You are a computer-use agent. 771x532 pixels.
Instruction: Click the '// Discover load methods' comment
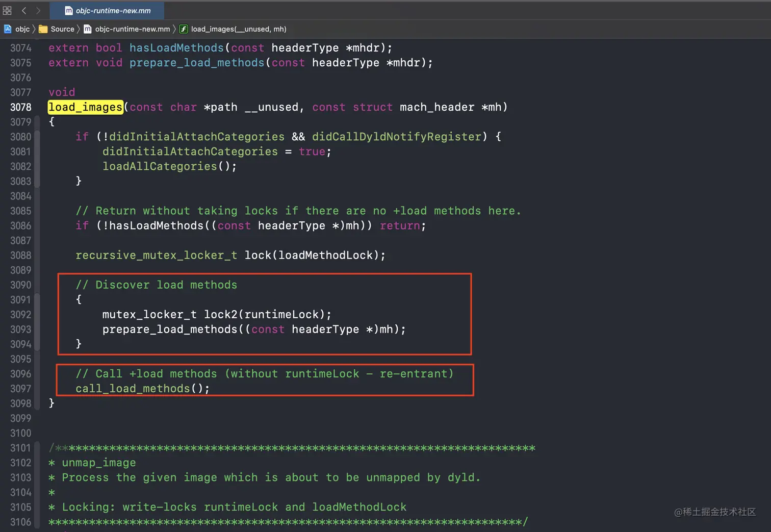click(157, 285)
